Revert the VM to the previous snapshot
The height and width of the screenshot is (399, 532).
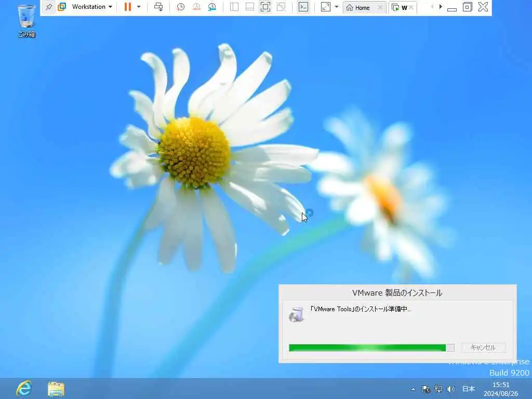(196, 7)
